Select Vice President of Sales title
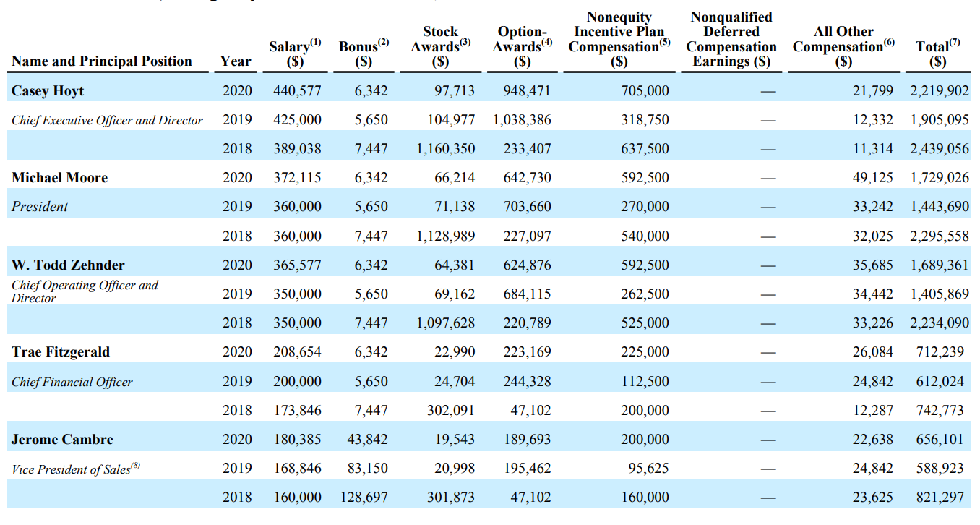 click(x=76, y=469)
